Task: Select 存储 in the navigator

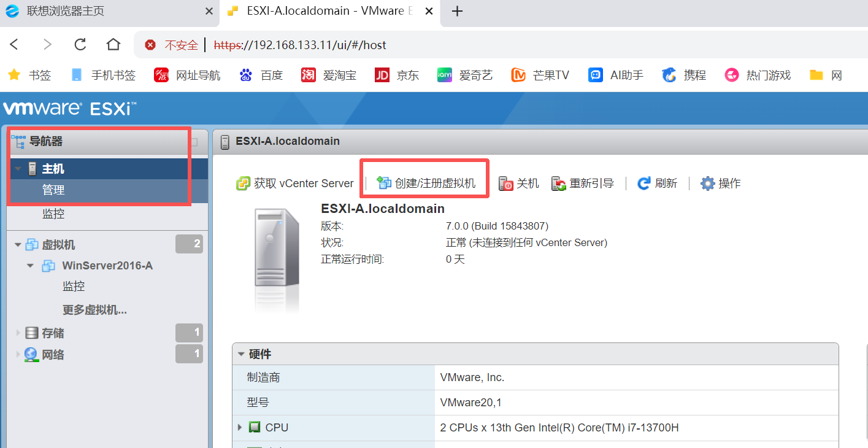Action: [x=53, y=333]
